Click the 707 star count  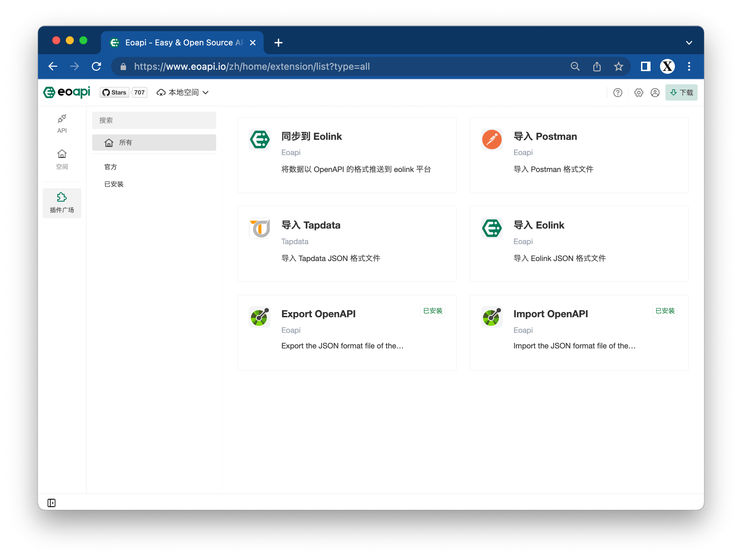click(x=139, y=92)
